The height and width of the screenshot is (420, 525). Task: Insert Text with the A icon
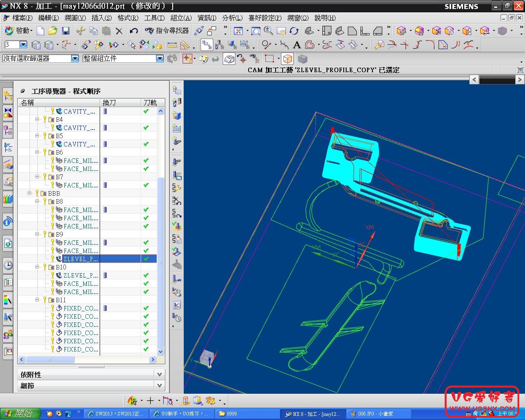pos(297,45)
